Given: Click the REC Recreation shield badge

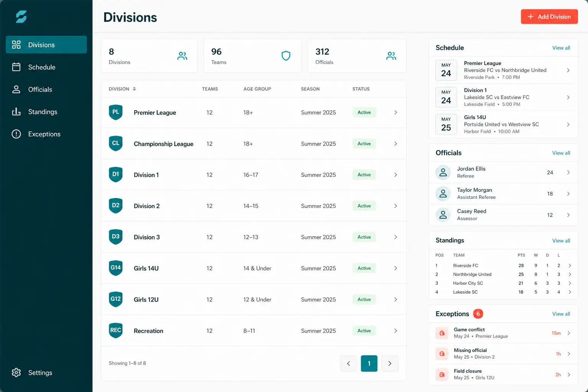Looking at the screenshot, I should 116,330.
